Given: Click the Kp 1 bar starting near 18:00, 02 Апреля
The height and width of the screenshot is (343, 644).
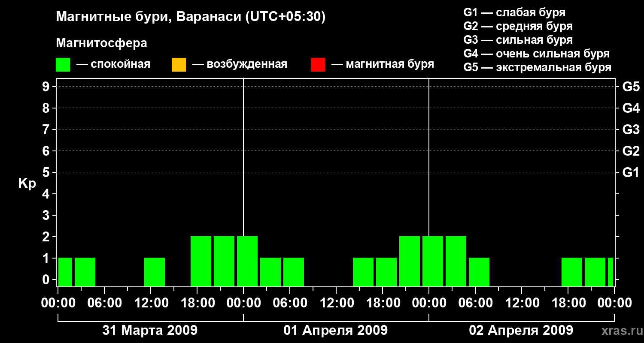Looking at the screenshot, I should click(x=572, y=272).
